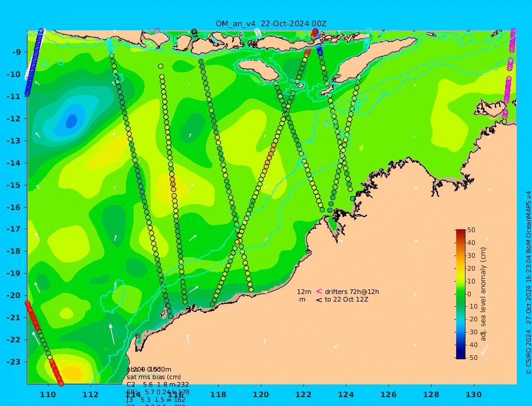Click the colorbar tick label -40

[x=473, y=345]
